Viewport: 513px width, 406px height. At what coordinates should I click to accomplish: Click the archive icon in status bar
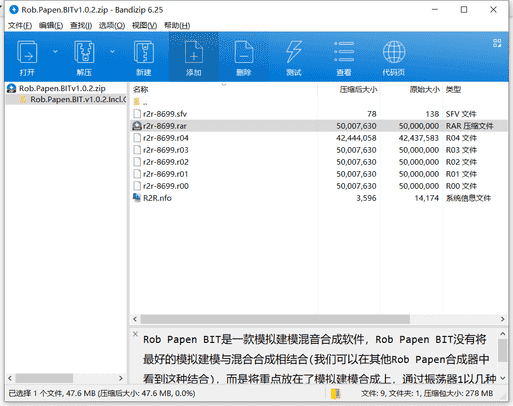click(x=335, y=393)
